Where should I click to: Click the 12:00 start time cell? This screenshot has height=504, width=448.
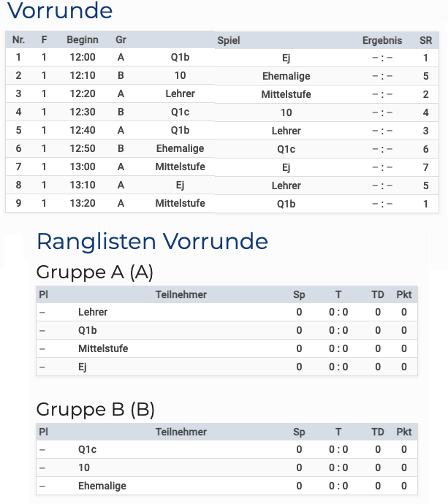click(83, 58)
